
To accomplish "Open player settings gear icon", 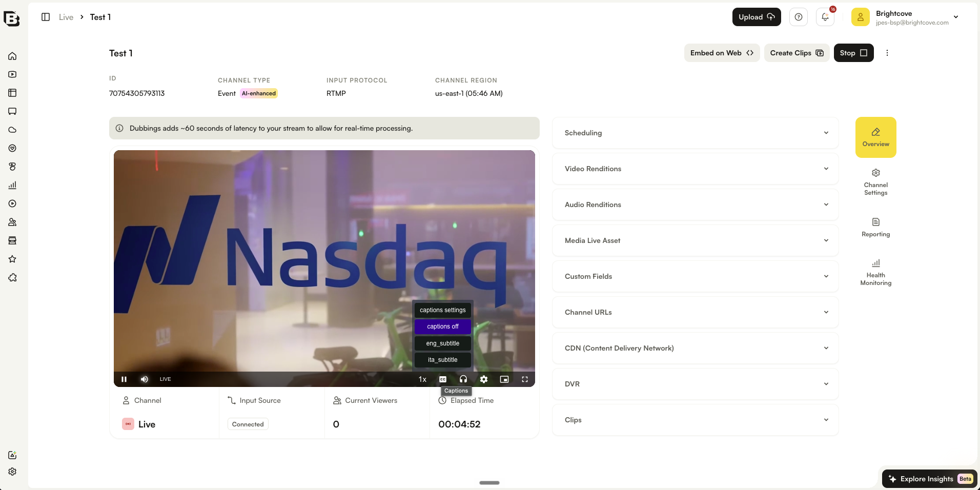I will [x=484, y=379].
